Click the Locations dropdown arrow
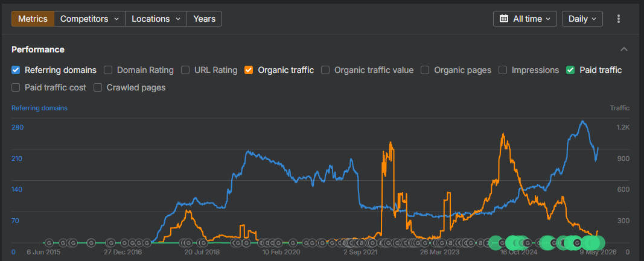Screen dimensions: 644x261 [x=178, y=19]
